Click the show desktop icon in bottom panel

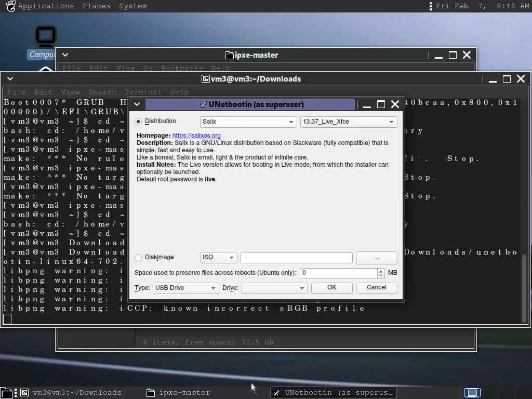7,393
